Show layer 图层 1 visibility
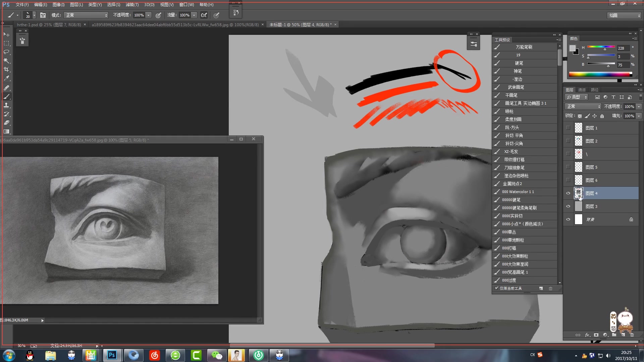 pyautogui.click(x=568, y=128)
